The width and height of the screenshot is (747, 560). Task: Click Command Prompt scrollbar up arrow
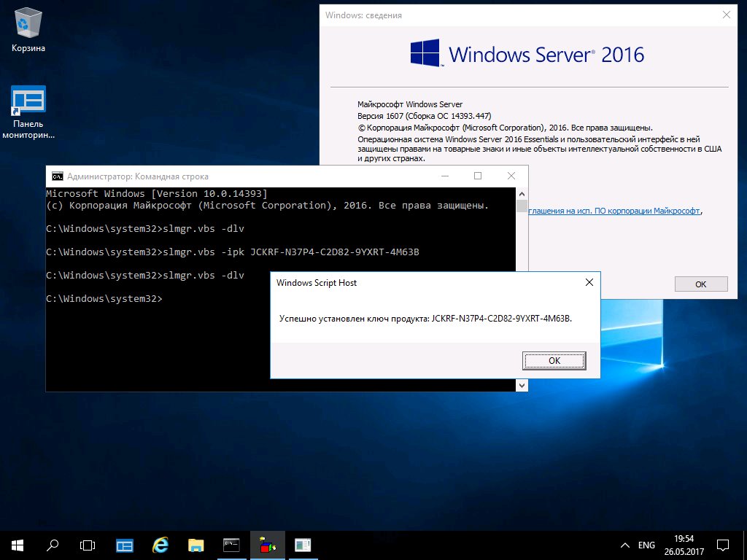coord(522,194)
